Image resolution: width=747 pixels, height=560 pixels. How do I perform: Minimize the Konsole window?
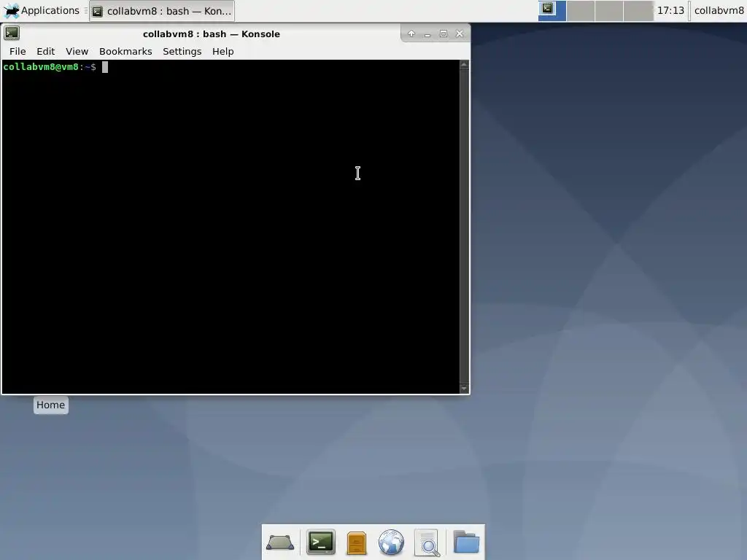point(427,34)
